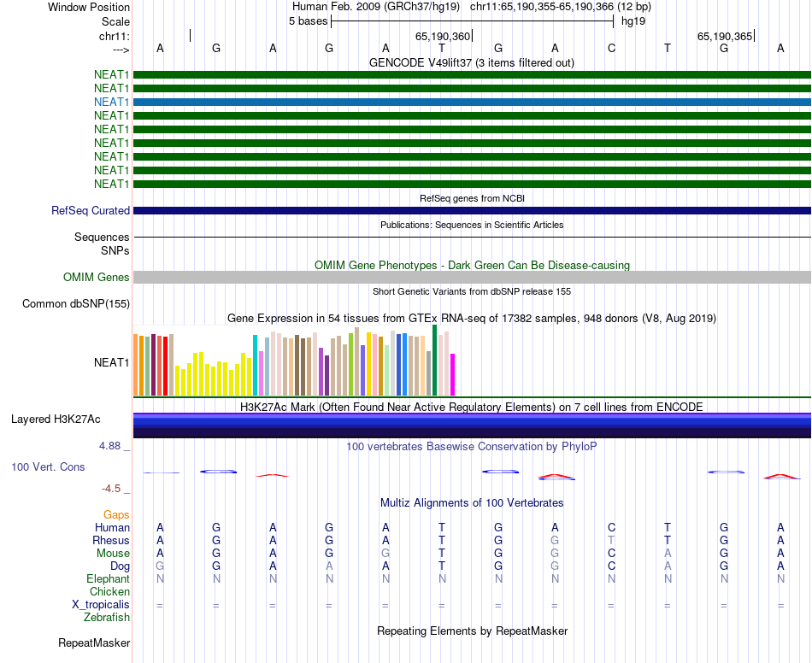Click the Rhesus alignment row label
Screen dimensions: 812x663
tap(111, 540)
